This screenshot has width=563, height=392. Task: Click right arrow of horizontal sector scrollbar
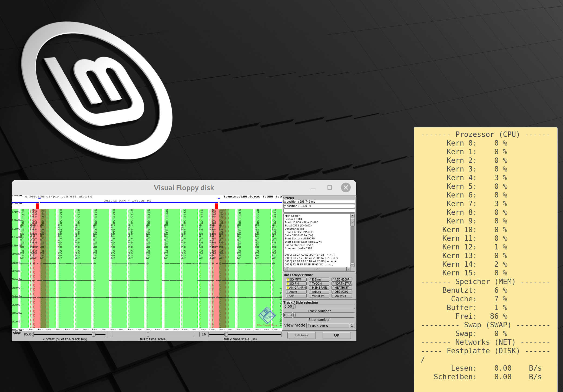point(348,269)
